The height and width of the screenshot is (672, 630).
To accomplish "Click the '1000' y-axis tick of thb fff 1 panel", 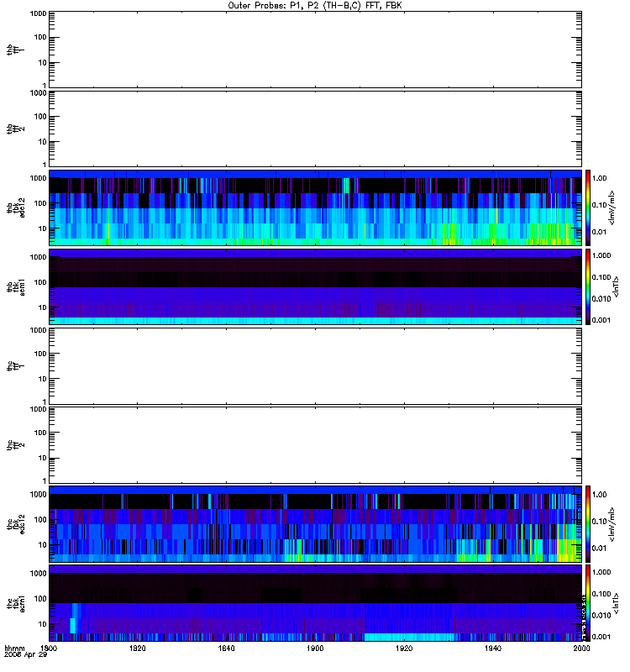I will pos(38,13).
